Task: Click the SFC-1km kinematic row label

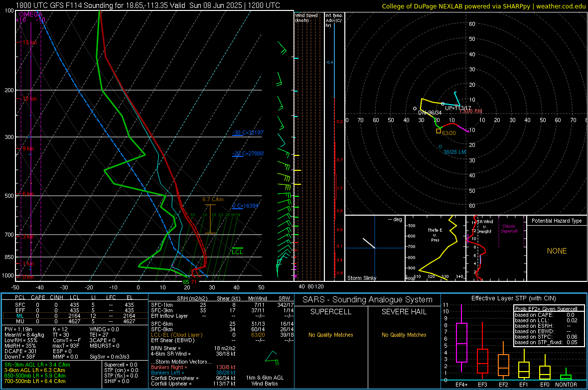Action: point(162,305)
